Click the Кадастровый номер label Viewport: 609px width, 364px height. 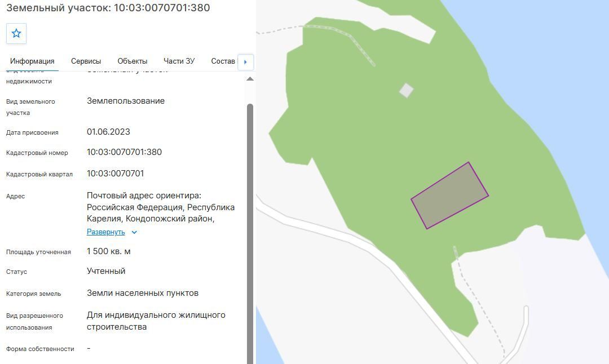click(37, 153)
